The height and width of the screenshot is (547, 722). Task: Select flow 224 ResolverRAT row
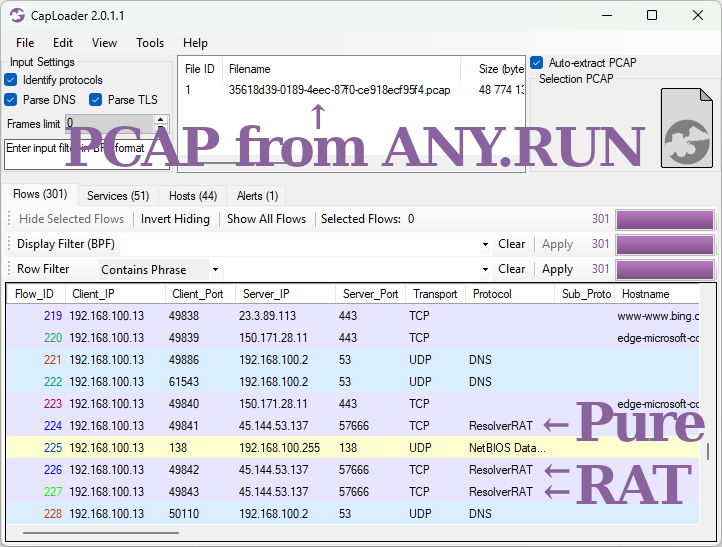(x=353, y=426)
